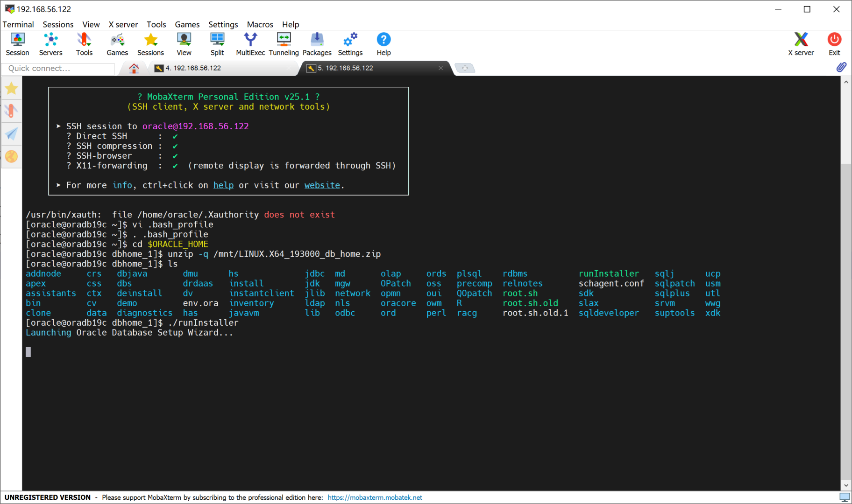Click the OPatch directory name
This screenshot has height=504, width=852.
[396, 284]
